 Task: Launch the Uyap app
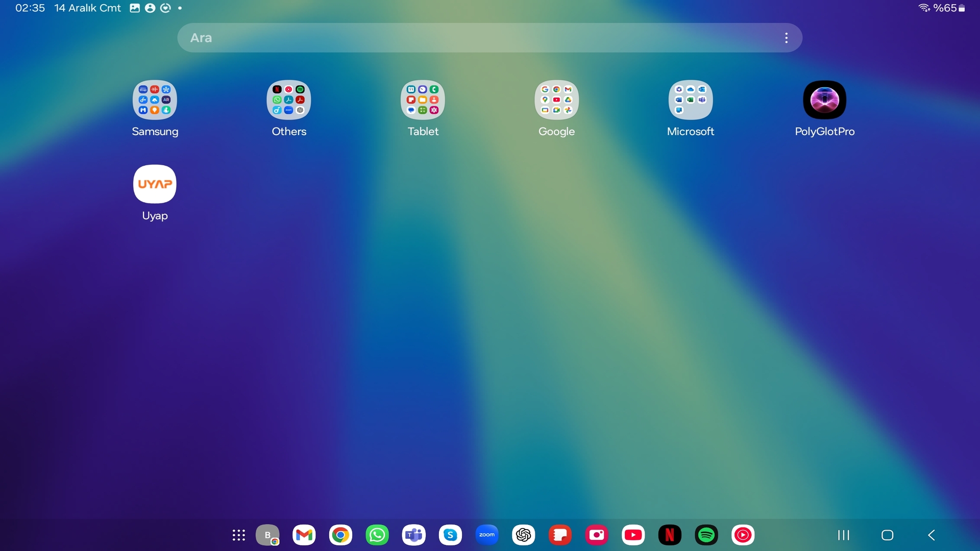click(x=155, y=184)
